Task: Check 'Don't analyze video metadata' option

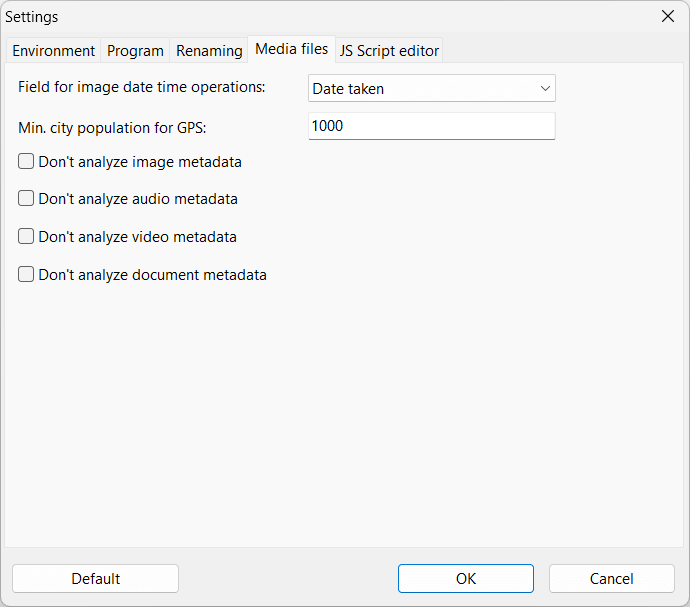Action: coord(27,237)
